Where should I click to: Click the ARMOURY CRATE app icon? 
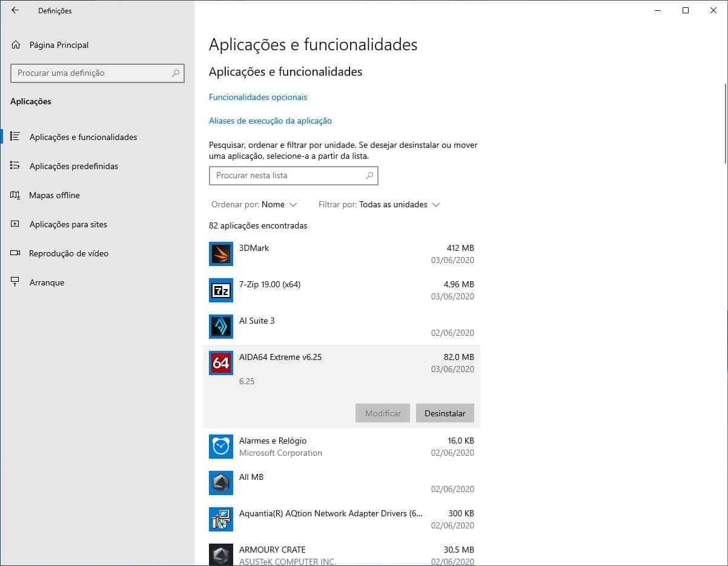click(x=221, y=554)
